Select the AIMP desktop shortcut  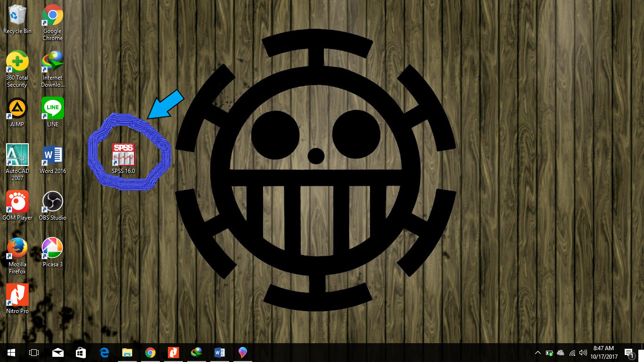click(x=17, y=112)
